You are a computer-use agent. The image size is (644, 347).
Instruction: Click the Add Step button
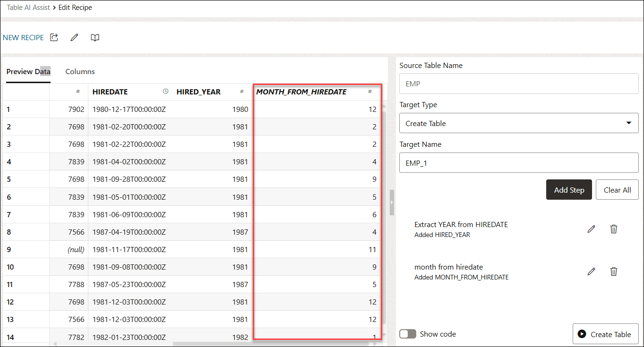tap(569, 189)
